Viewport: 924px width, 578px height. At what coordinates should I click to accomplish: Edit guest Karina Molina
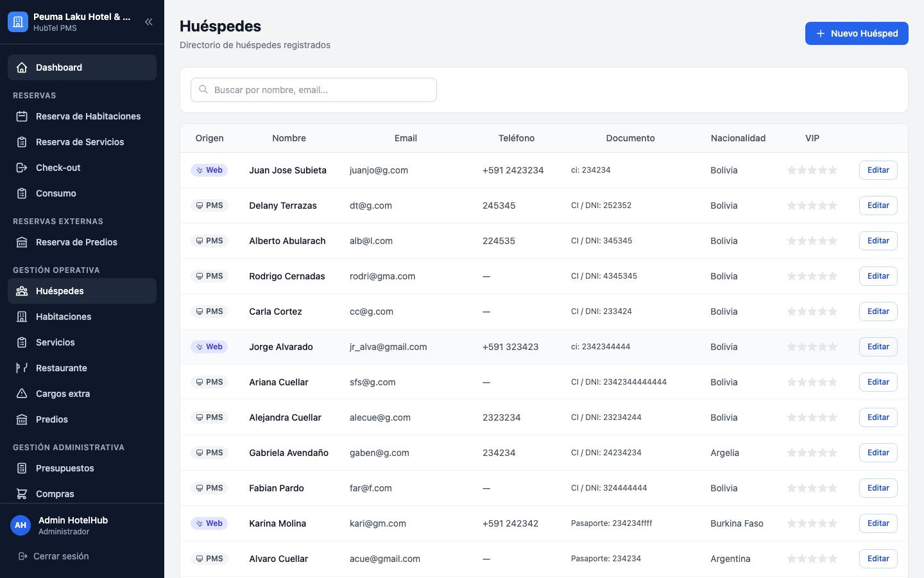point(878,523)
